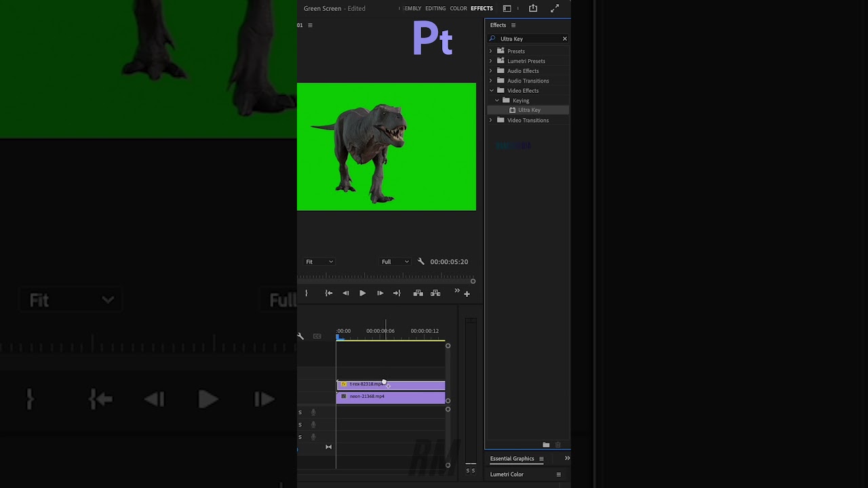The image size is (868, 488).
Task: Delete custom item trash icon
Action: [x=558, y=445]
